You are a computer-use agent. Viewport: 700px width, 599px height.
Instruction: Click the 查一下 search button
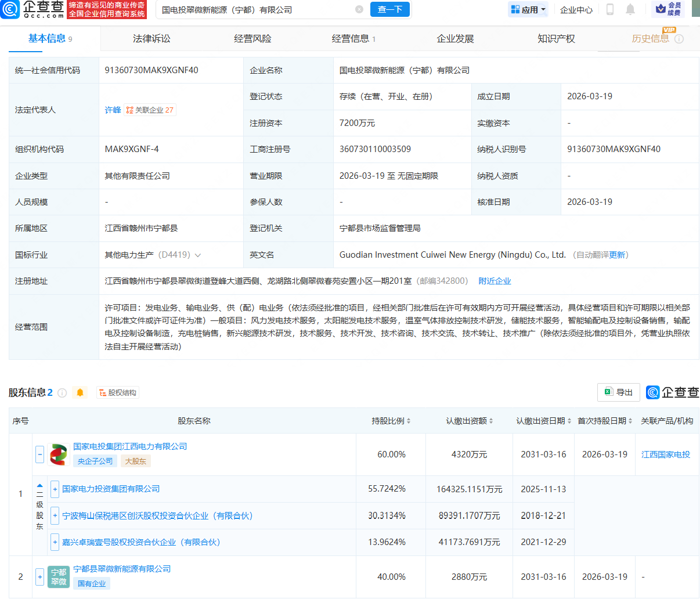389,10
